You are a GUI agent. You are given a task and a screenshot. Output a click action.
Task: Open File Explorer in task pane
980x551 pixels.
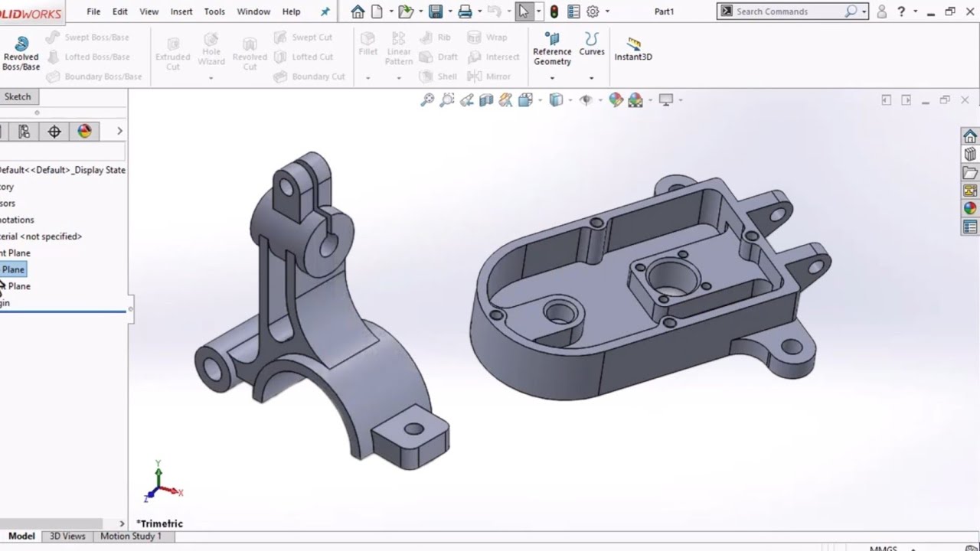pos(970,173)
